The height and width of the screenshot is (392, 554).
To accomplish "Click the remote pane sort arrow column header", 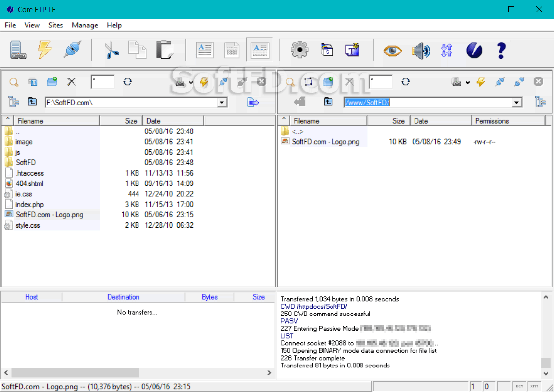I will tap(284, 120).
